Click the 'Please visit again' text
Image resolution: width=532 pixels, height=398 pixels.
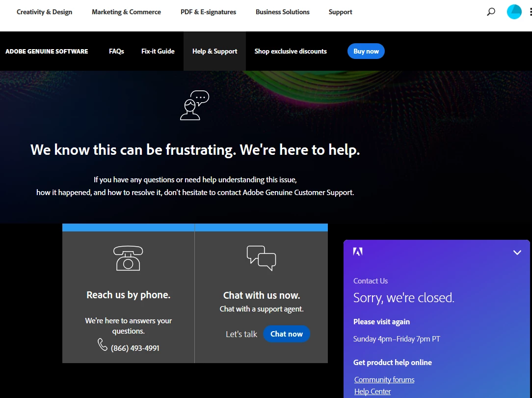tap(381, 321)
